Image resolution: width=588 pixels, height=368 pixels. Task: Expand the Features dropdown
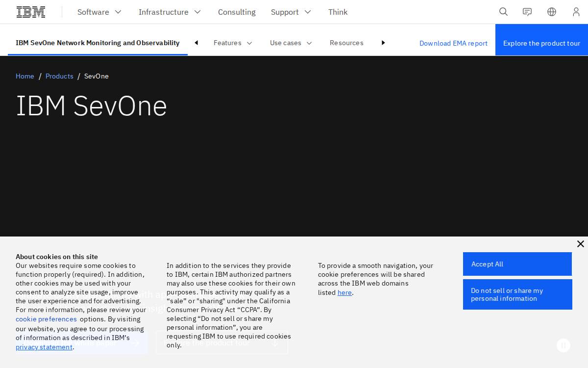point(233,43)
